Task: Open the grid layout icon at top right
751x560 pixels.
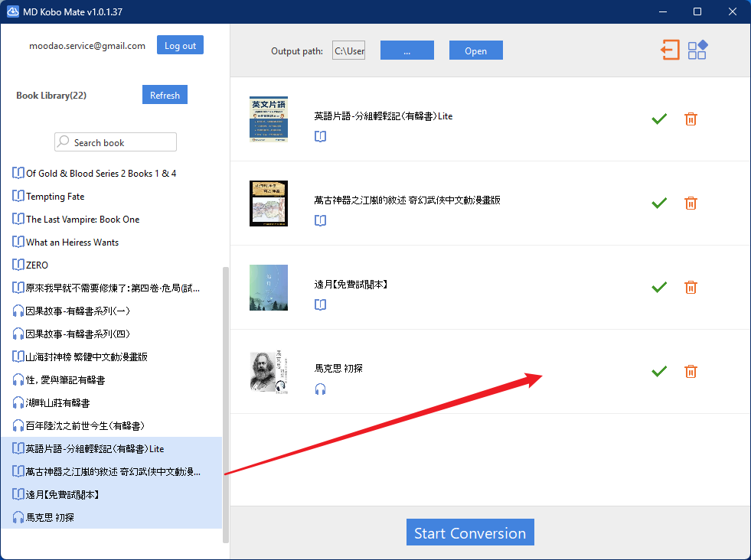Action: pos(697,50)
